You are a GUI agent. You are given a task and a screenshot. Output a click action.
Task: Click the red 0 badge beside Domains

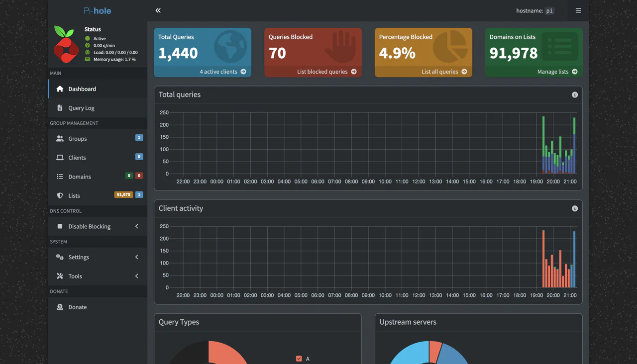tap(139, 176)
